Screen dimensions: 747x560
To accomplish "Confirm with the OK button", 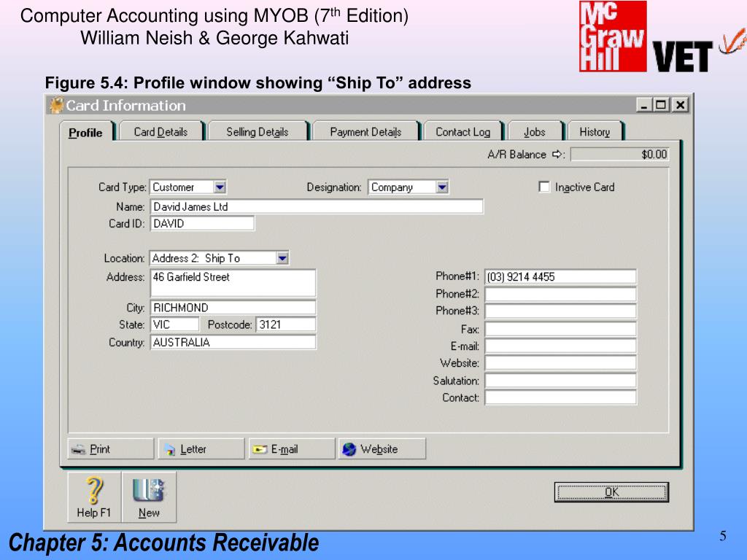I will click(x=612, y=492).
